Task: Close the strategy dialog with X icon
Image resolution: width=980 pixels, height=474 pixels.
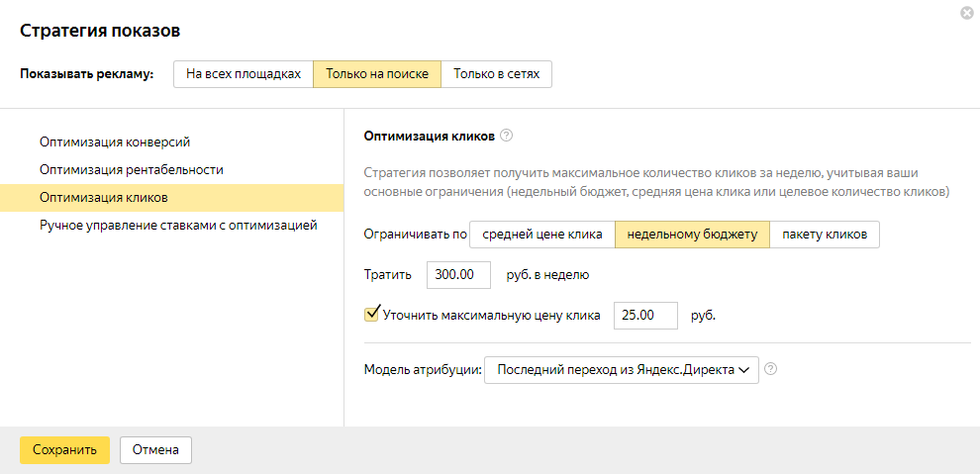Action: (967, 12)
